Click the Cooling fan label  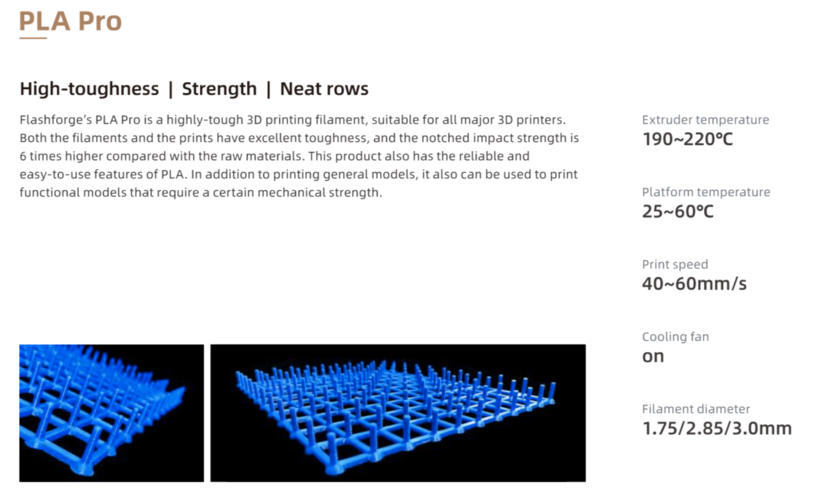[x=675, y=337]
